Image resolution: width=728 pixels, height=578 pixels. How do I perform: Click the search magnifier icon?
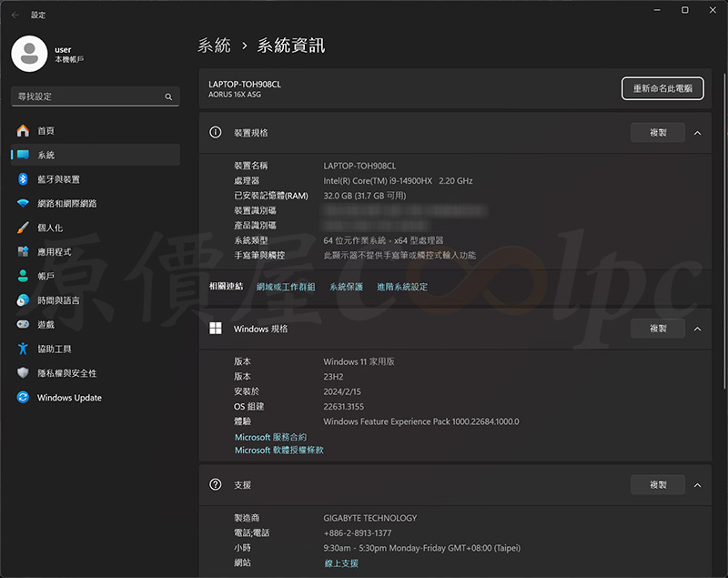168,96
